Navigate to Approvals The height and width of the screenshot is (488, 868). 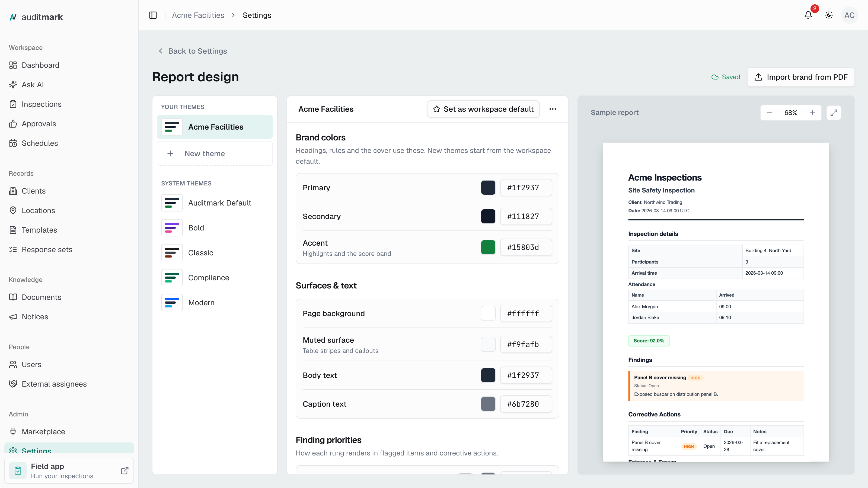69,124
